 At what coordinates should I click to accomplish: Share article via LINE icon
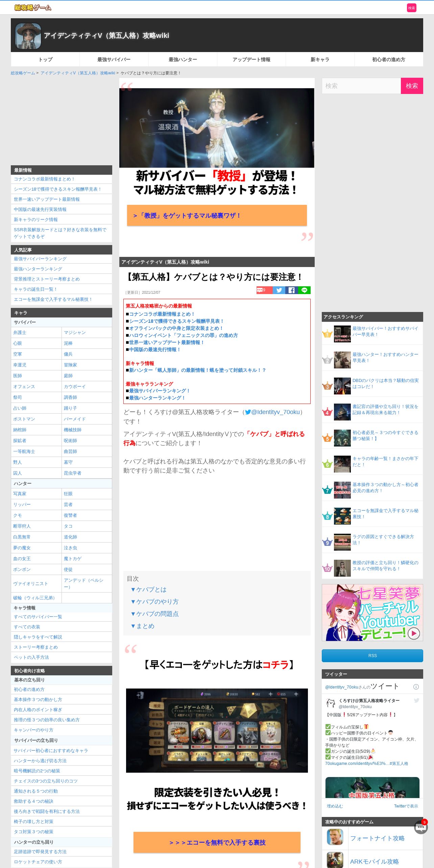304,290
